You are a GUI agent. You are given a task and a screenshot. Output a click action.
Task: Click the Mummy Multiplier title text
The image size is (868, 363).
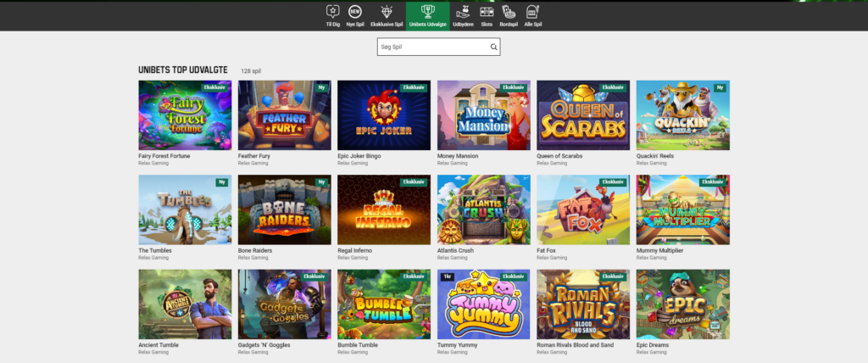659,250
